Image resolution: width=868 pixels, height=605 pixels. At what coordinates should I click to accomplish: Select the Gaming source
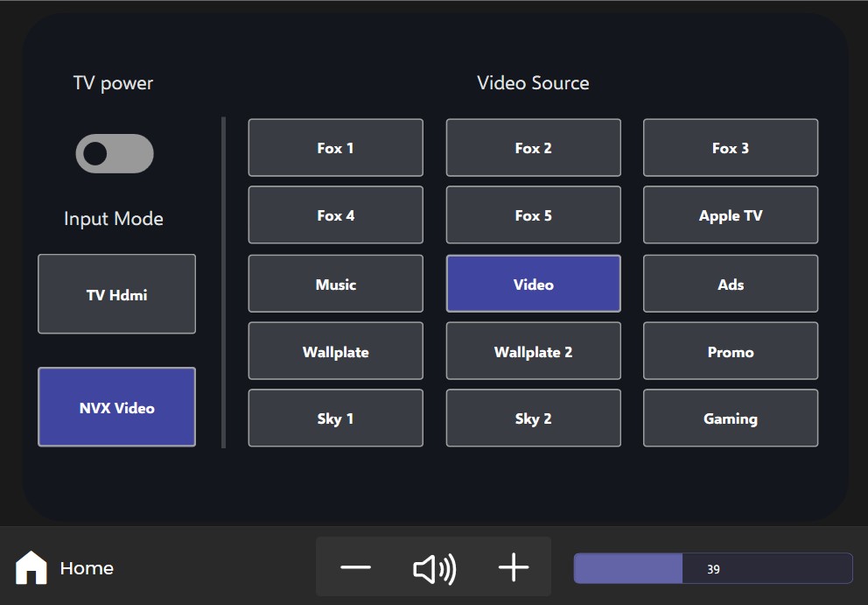click(730, 418)
